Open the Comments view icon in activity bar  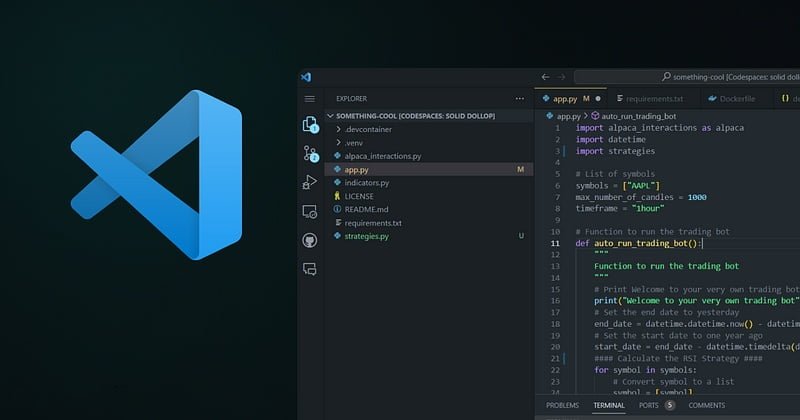tap(310, 269)
